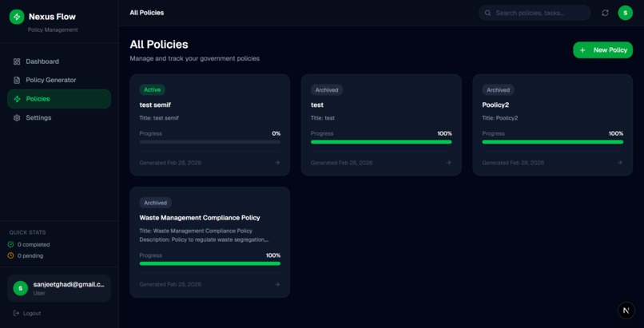Click 'Title: Poolicy2' description text
644x328 pixels.
500,118
